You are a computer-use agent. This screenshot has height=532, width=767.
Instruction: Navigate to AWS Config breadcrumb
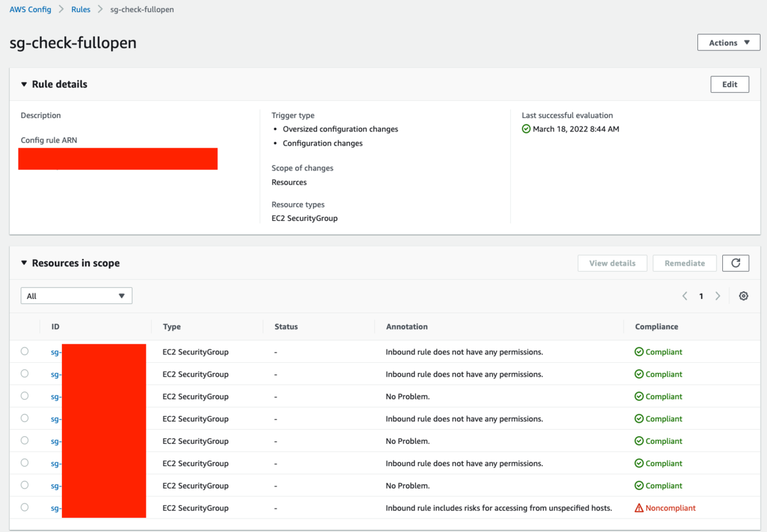30,10
